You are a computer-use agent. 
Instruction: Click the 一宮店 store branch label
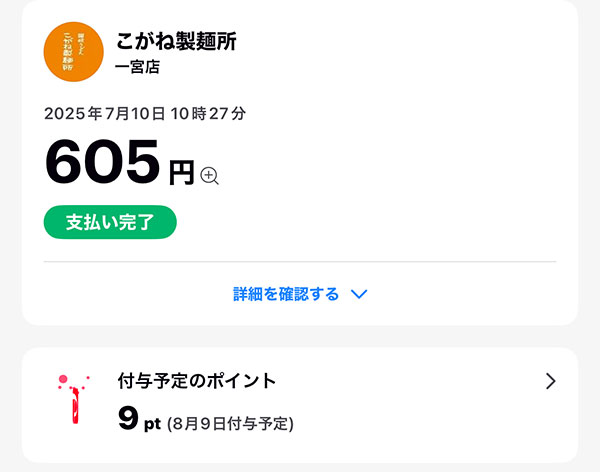[x=137, y=67]
